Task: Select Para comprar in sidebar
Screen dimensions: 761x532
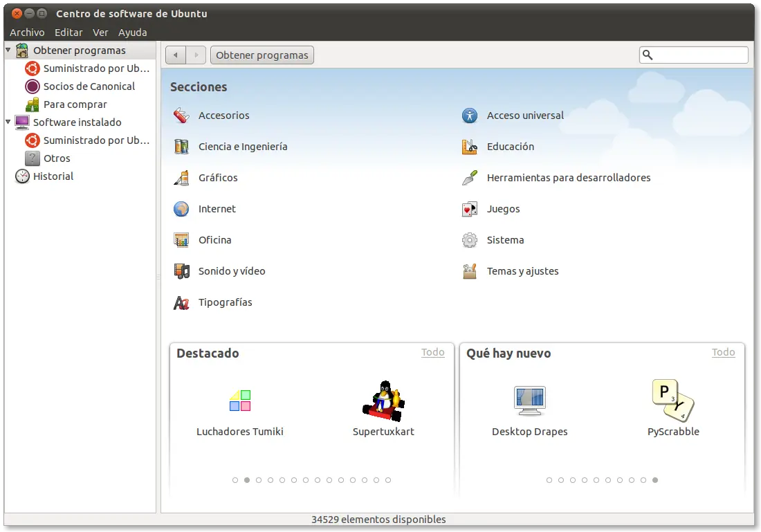Action: click(80, 104)
